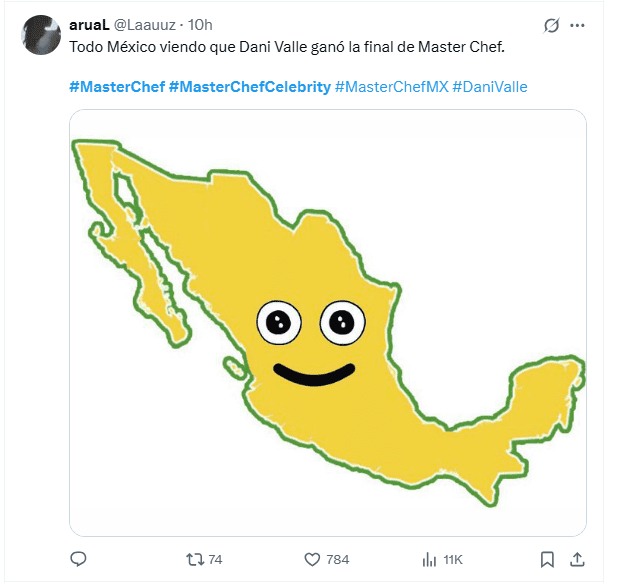Screen dimensions: 618x583
Task: Follow the #MasterChefCelebrity hashtag link
Action: click(x=250, y=87)
